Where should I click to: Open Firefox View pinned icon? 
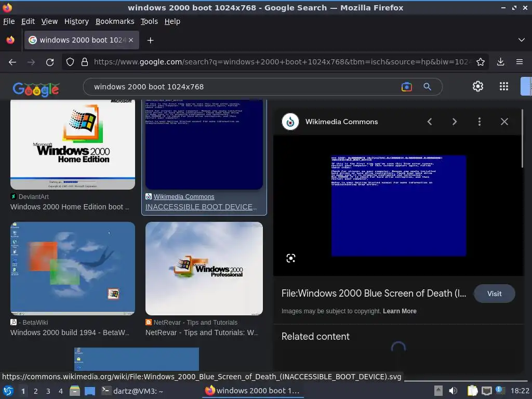[10, 40]
